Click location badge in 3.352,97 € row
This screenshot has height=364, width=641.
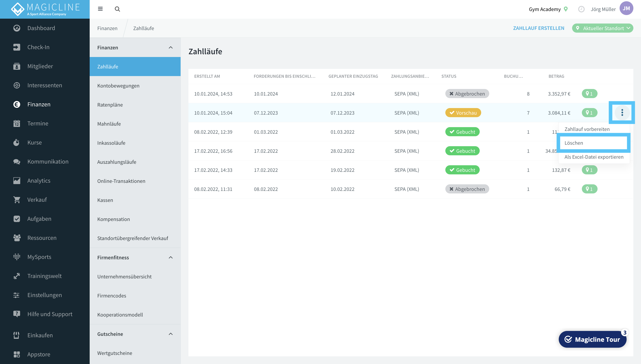pos(589,94)
